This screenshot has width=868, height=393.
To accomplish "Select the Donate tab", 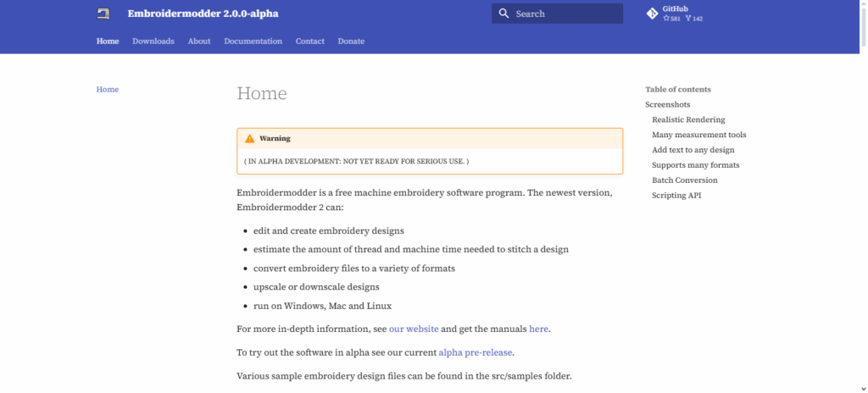I will point(351,42).
